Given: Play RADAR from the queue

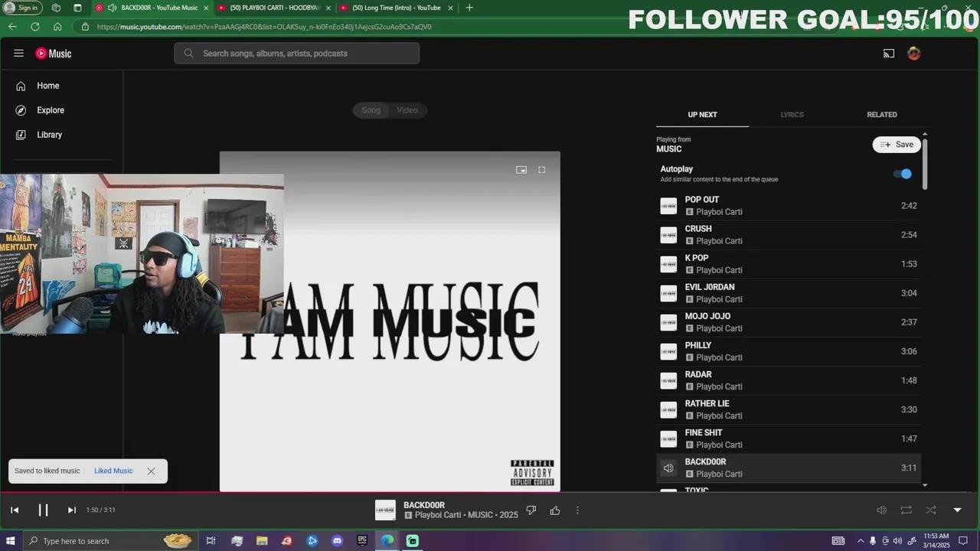Looking at the screenshot, I should click(x=789, y=380).
